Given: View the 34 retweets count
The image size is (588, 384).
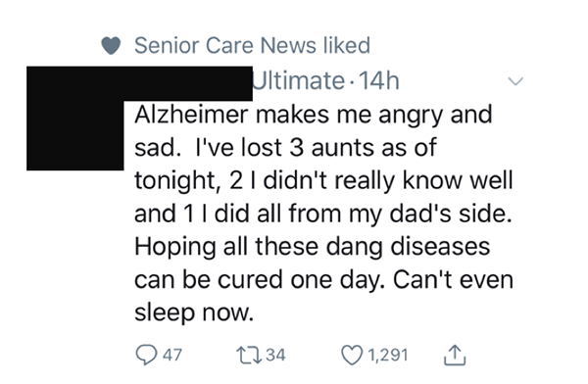Looking at the screenshot, I should pos(275,355).
